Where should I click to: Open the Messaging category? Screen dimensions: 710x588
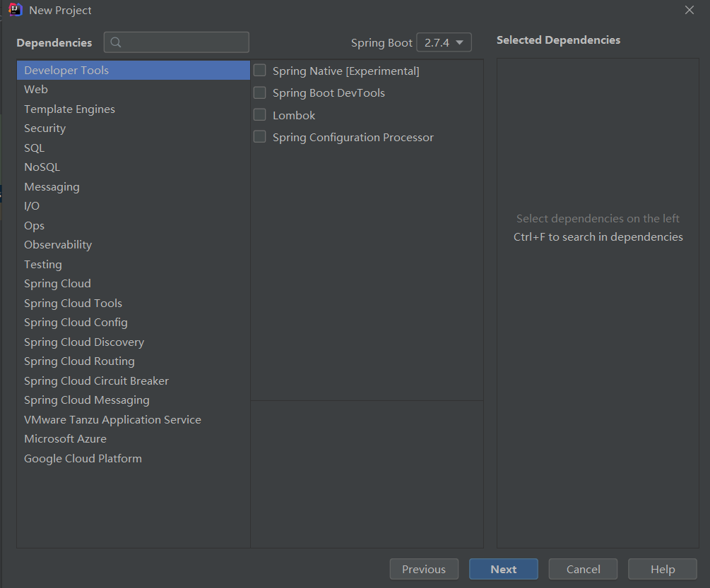point(133,187)
